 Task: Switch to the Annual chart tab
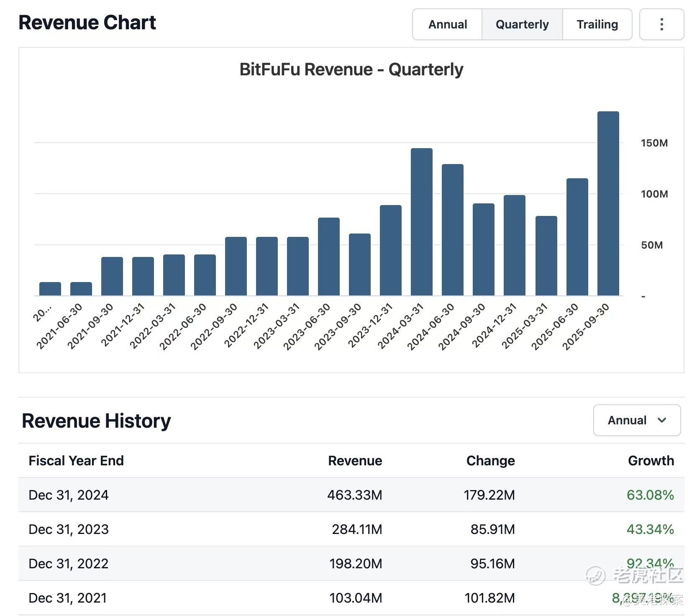point(447,24)
